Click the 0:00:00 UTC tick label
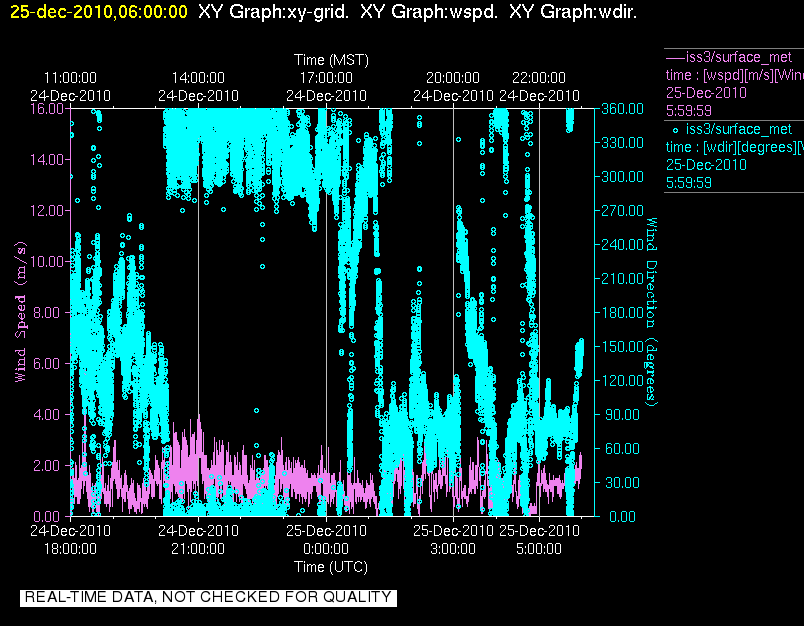The image size is (804, 626). (326, 549)
